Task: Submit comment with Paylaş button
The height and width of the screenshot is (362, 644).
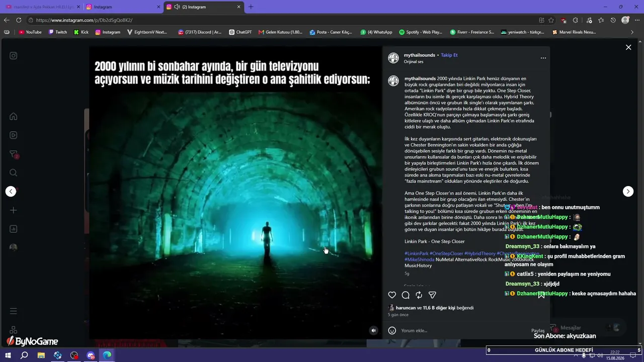Action: (x=538, y=331)
